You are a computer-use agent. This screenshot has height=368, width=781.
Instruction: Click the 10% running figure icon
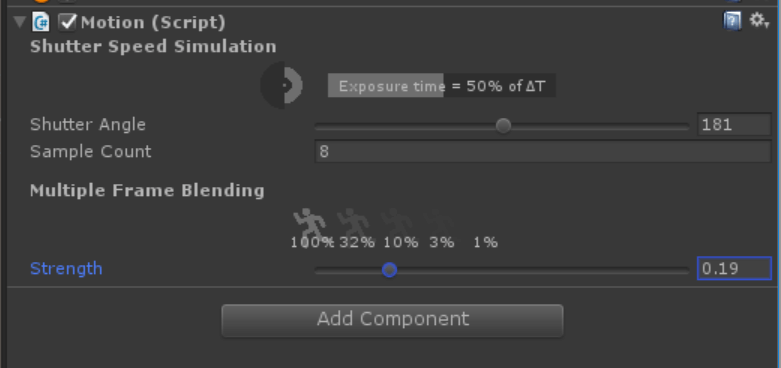click(x=397, y=223)
